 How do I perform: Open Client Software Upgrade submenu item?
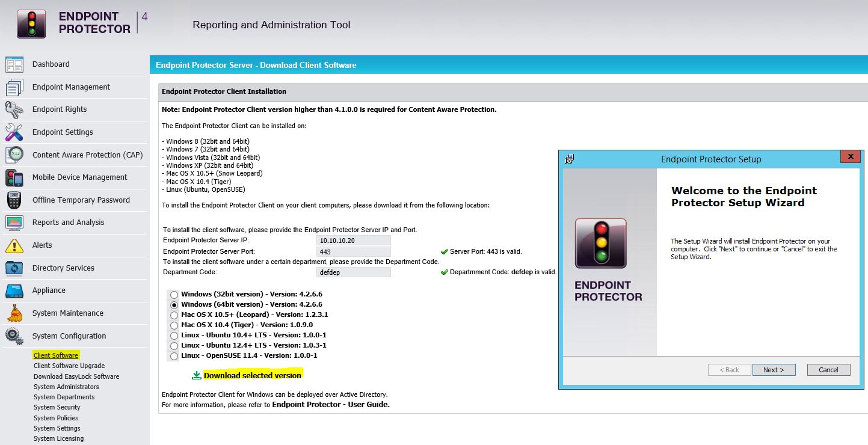[x=69, y=366]
